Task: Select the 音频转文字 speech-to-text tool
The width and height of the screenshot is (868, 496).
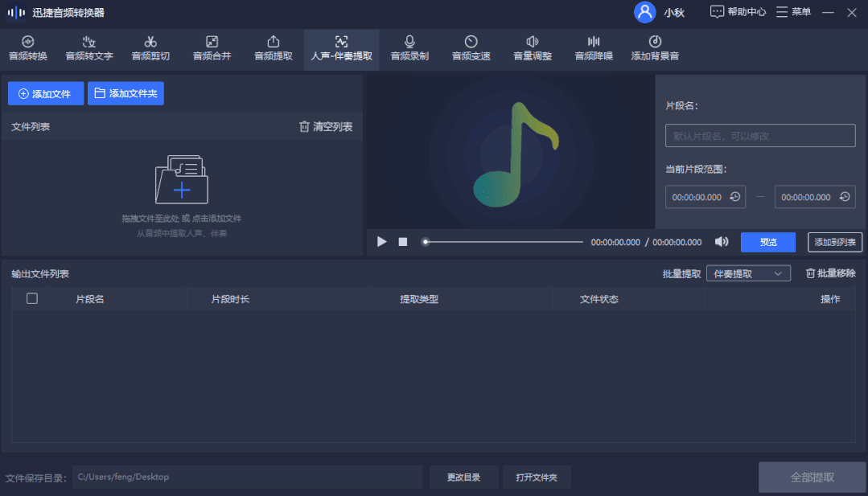Action: 88,48
